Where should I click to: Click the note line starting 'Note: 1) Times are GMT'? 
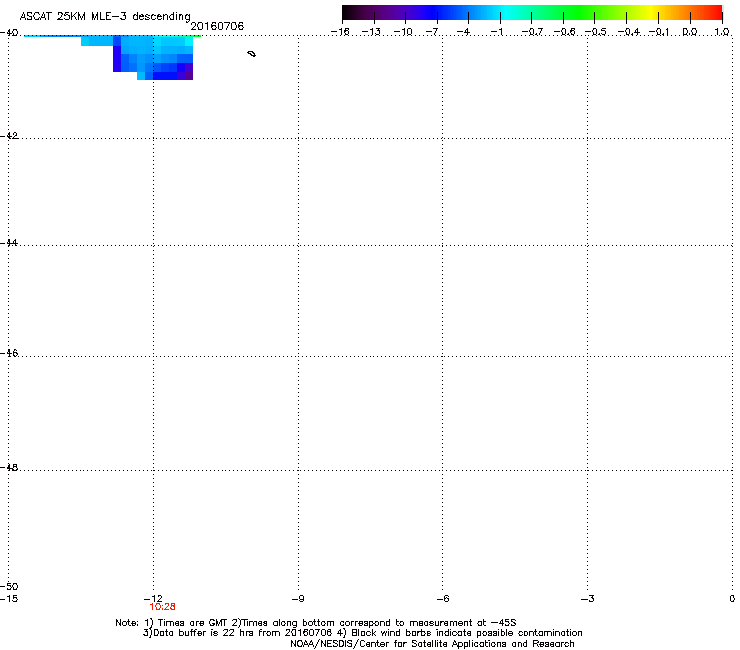click(x=316, y=623)
